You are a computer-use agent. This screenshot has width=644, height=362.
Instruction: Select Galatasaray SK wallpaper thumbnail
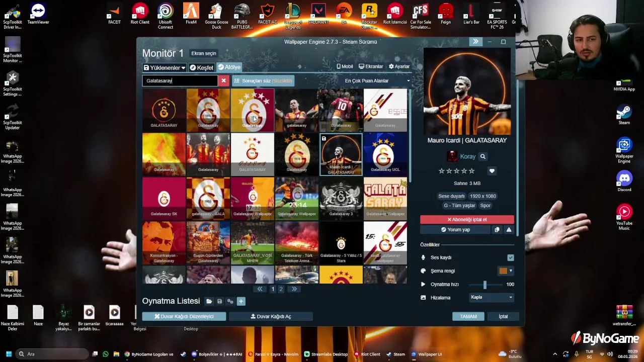pyautogui.click(x=164, y=198)
